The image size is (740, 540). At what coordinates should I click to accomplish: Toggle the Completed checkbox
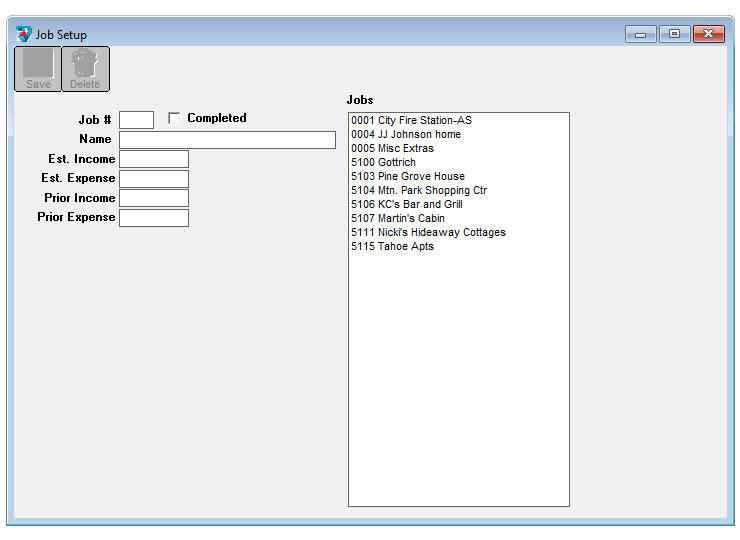175,118
